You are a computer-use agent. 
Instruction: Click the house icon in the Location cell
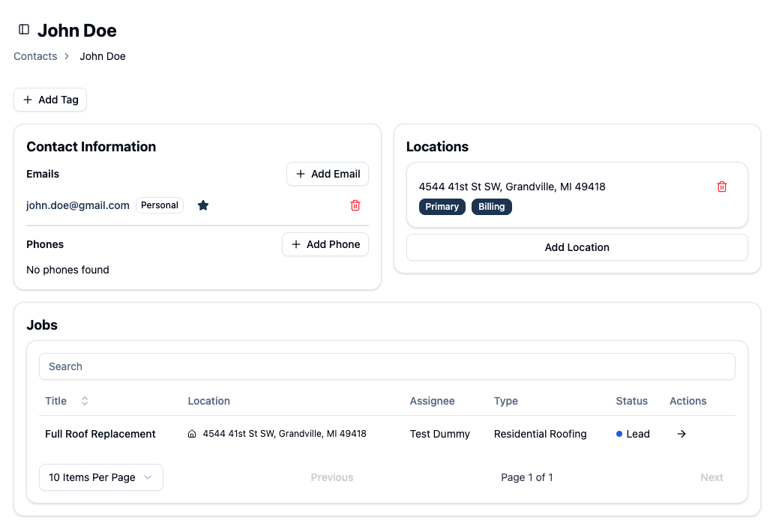(192, 434)
